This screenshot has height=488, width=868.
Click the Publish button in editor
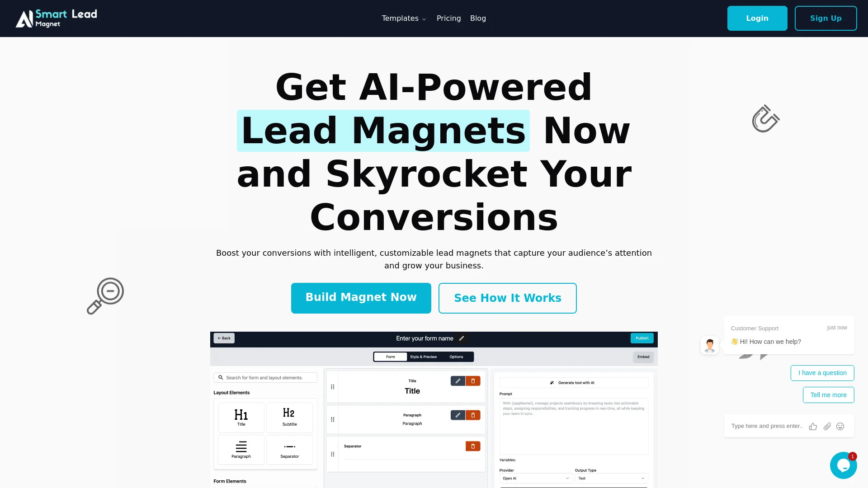pyautogui.click(x=642, y=338)
